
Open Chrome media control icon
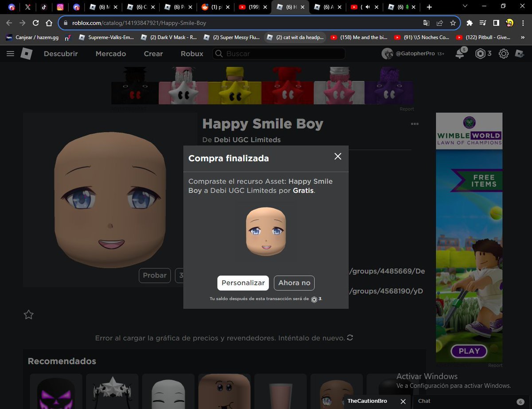click(x=483, y=23)
